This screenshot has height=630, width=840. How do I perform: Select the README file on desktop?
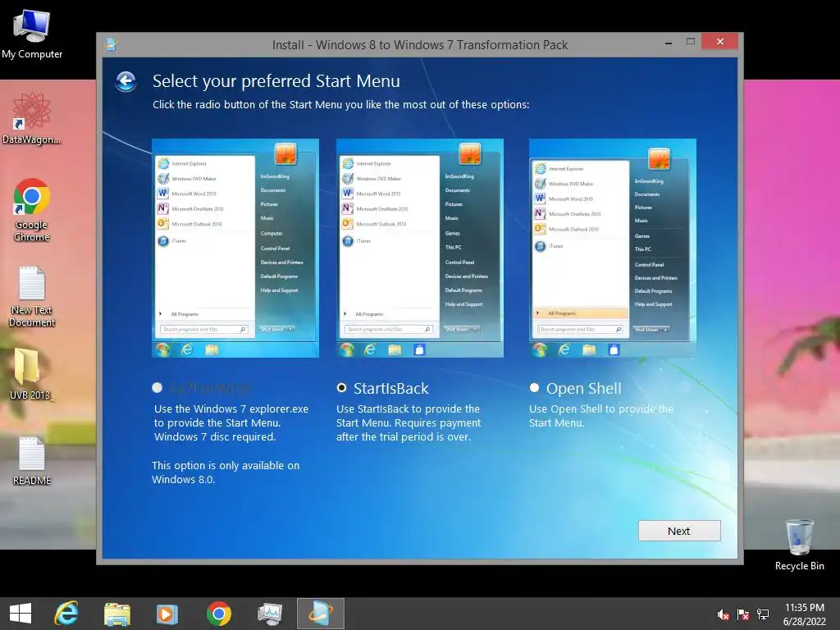(32, 461)
